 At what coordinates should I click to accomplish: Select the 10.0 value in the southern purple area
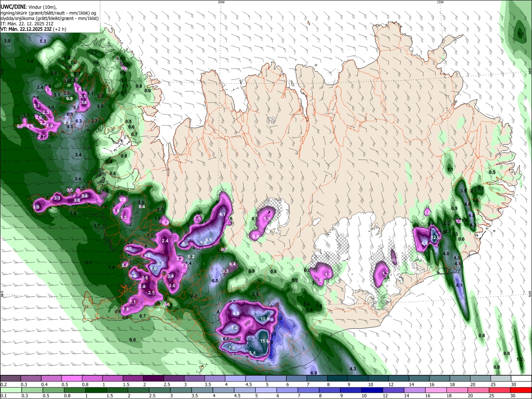265,319
